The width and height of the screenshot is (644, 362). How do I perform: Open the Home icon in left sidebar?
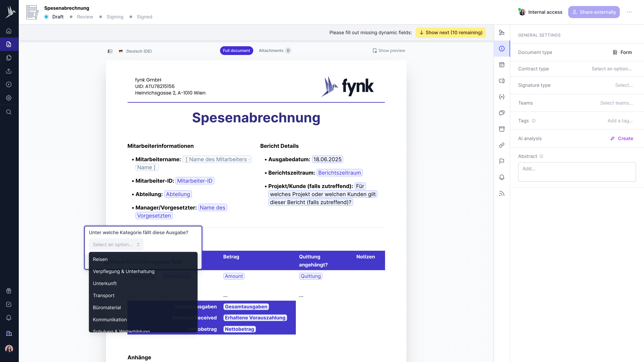click(x=9, y=31)
